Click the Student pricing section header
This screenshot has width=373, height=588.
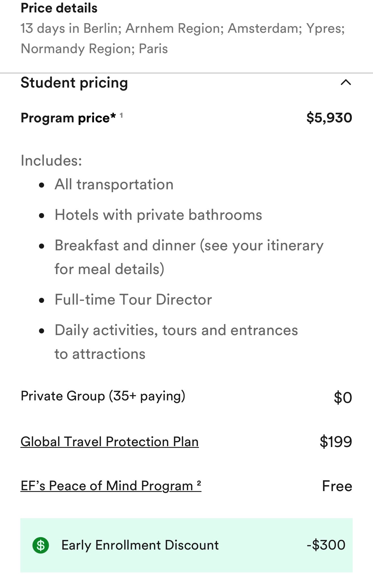pos(74,83)
